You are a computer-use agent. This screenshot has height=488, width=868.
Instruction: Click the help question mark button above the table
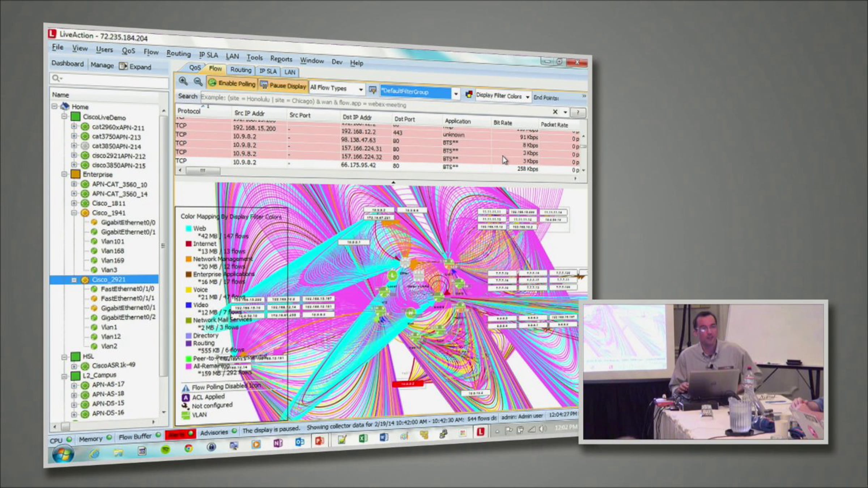[578, 112]
